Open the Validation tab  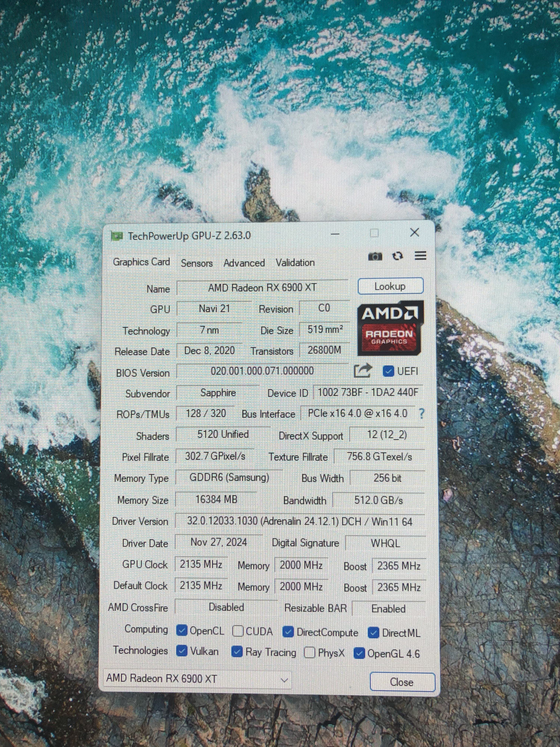(x=295, y=263)
